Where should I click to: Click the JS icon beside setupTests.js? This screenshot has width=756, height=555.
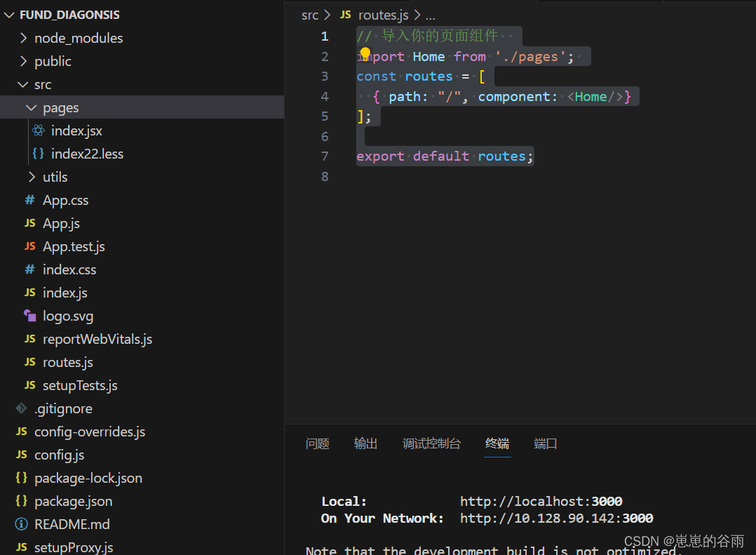coord(30,385)
